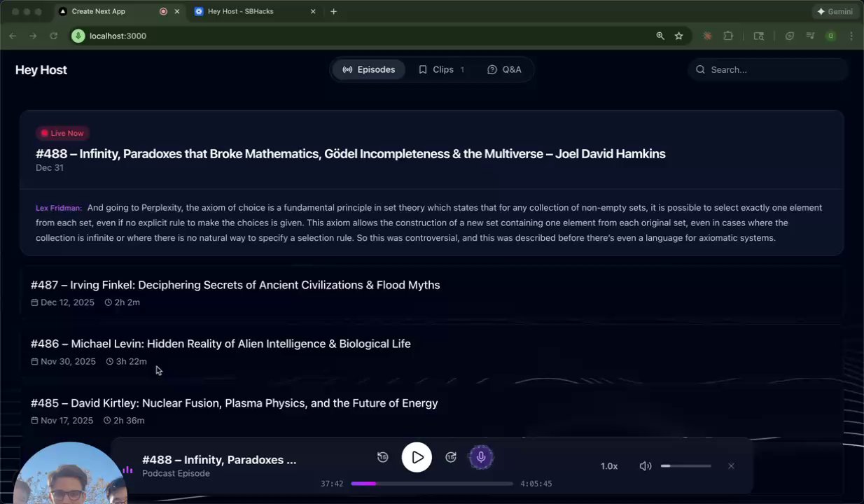Switch to the Episodes tab
This screenshot has width=864, height=504.
(369, 69)
